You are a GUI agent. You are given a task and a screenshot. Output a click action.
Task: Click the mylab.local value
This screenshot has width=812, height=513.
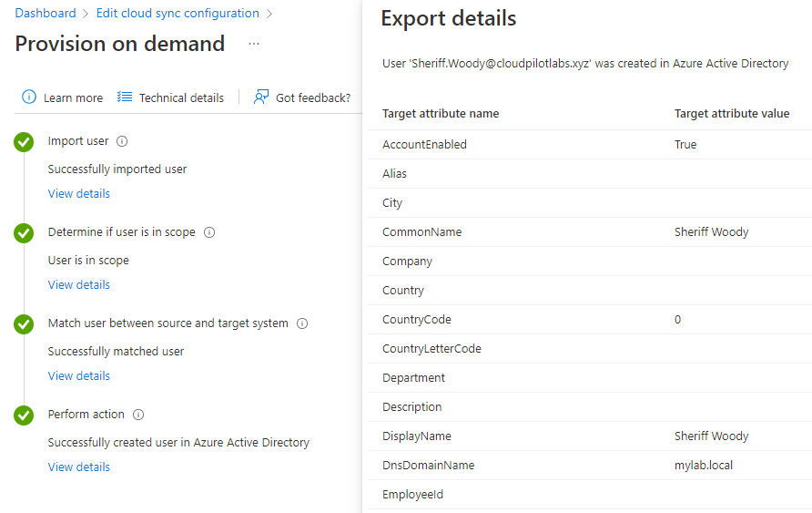(704, 466)
